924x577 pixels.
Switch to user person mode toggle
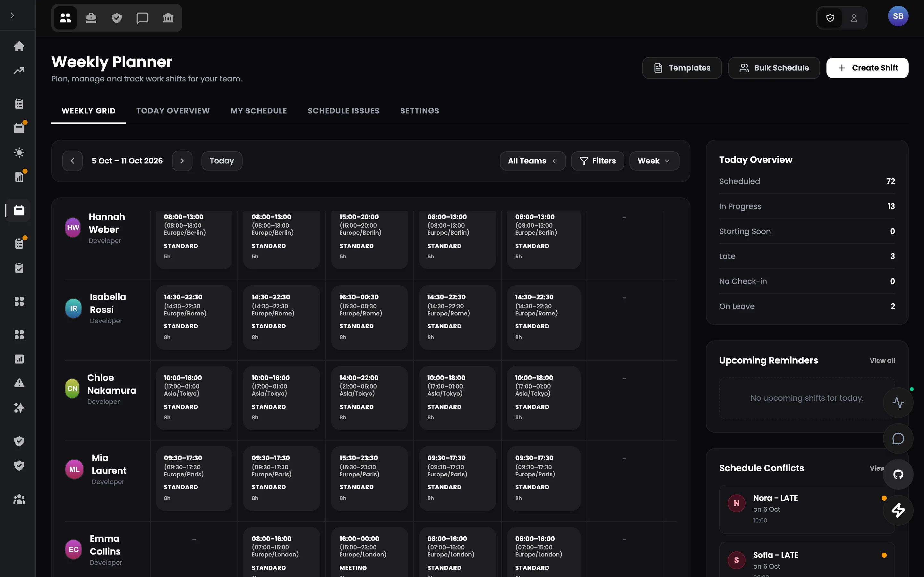(854, 18)
